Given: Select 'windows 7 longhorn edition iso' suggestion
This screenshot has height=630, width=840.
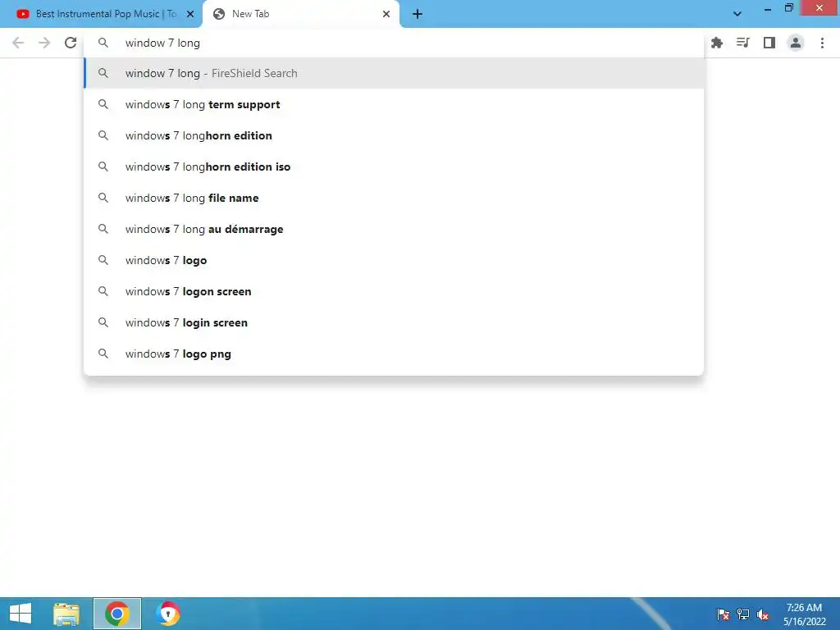Looking at the screenshot, I should 394,167.
